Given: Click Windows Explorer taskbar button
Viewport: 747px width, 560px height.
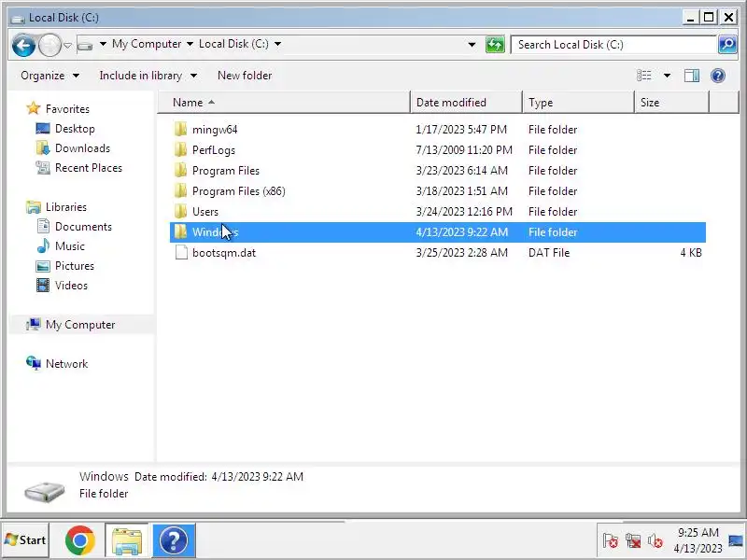Looking at the screenshot, I should (127, 540).
